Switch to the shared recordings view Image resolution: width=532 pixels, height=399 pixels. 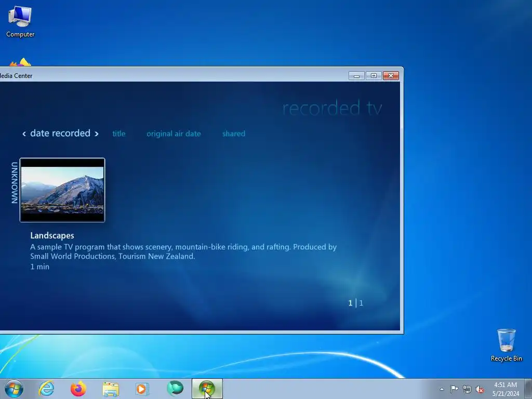pos(234,134)
